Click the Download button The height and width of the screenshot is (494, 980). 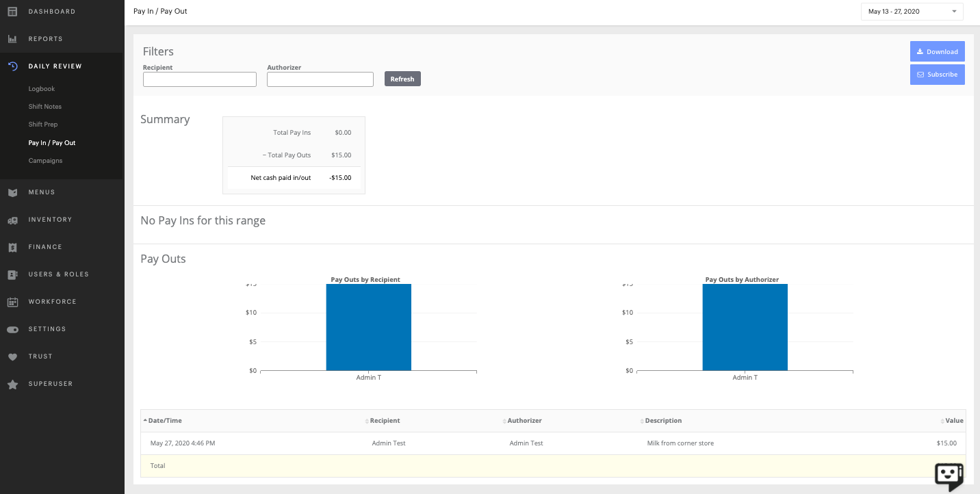(937, 51)
